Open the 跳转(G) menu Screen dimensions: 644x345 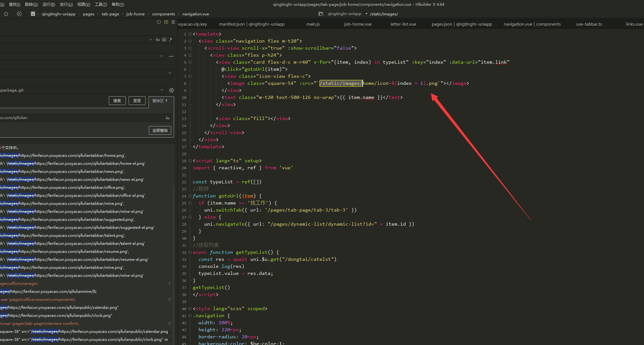point(31,4)
